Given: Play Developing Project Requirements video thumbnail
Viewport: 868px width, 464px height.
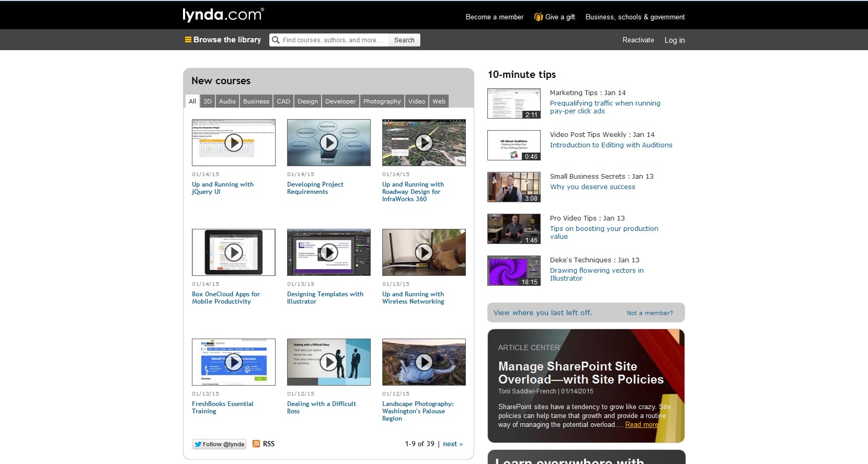Looking at the screenshot, I should pyautogui.click(x=329, y=143).
